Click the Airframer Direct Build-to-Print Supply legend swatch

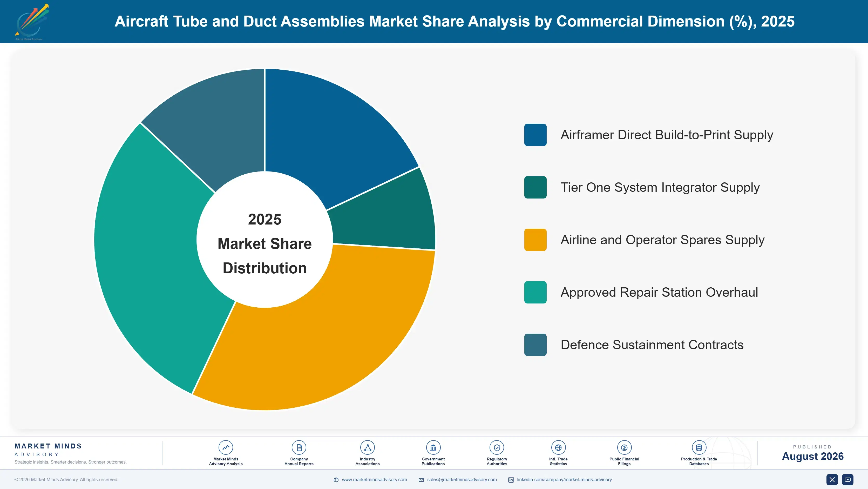click(535, 135)
